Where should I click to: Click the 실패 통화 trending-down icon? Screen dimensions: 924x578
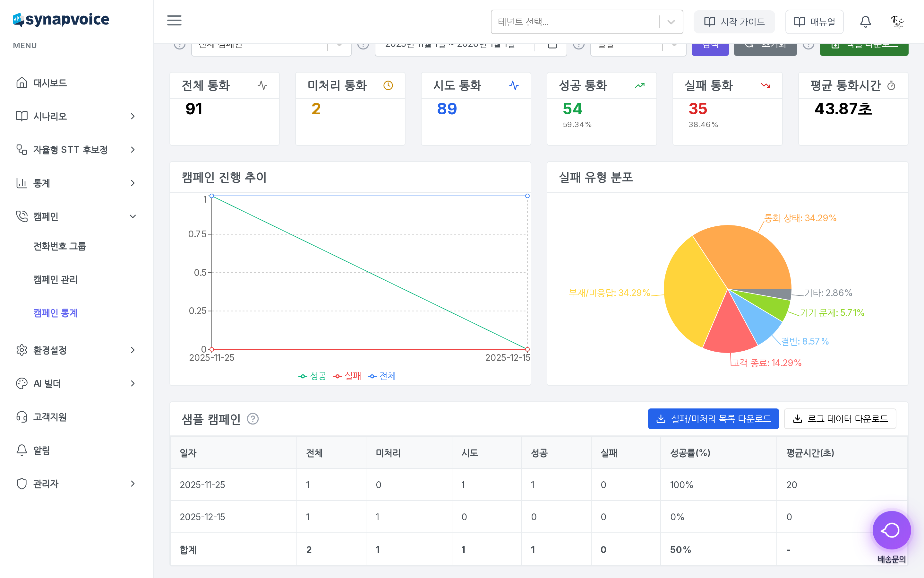[765, 85]
